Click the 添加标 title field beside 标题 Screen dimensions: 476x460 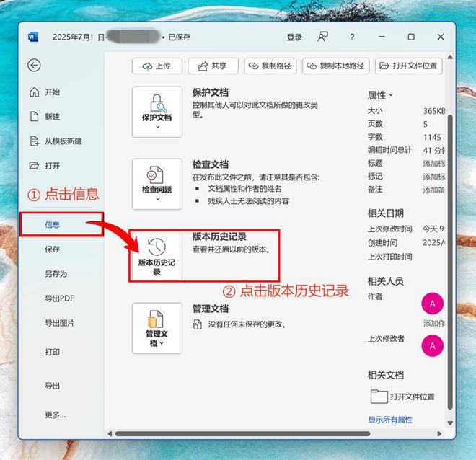pyautogui.click(x=433, y=164)
